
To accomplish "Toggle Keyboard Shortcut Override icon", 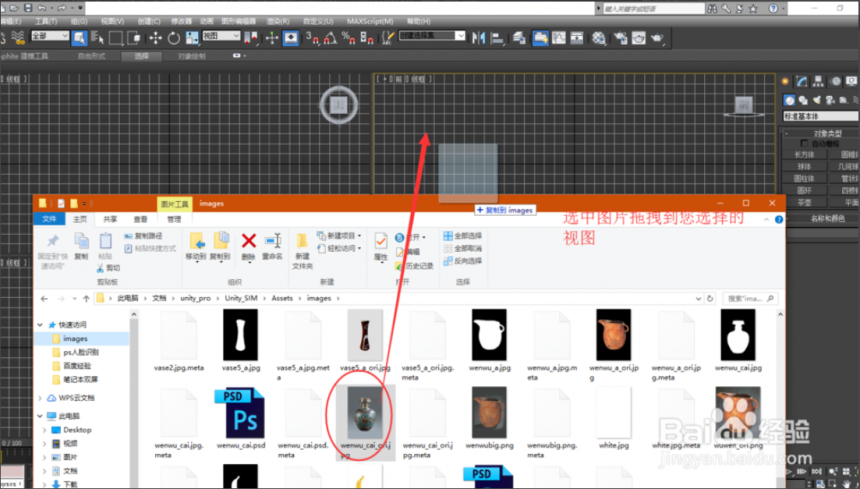I will click(x=291, y=38).
